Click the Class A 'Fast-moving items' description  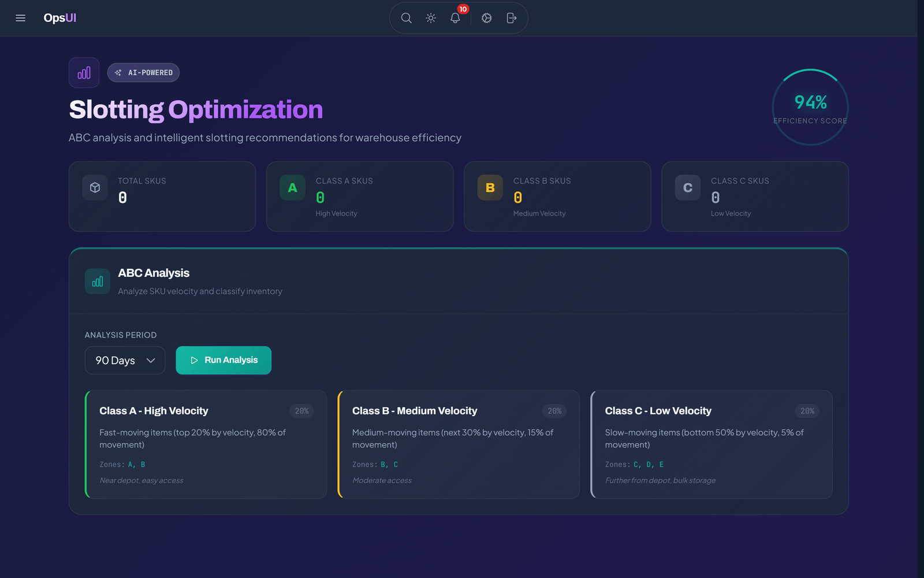192,439
